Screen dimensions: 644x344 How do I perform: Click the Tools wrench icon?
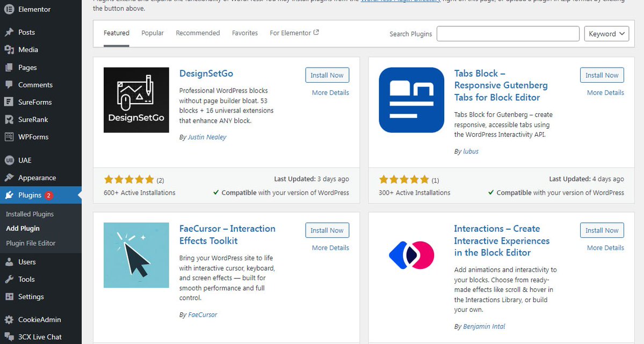[9, 279]
